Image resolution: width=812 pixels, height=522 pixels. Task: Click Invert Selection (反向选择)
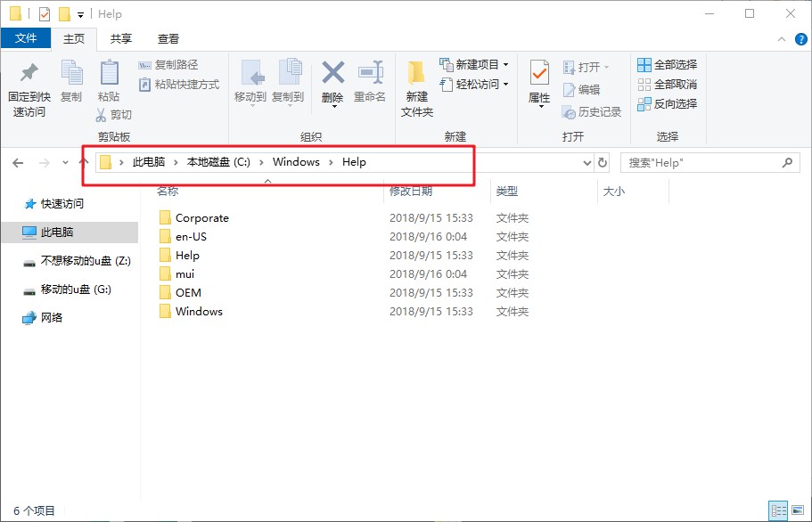pos(667,104)
